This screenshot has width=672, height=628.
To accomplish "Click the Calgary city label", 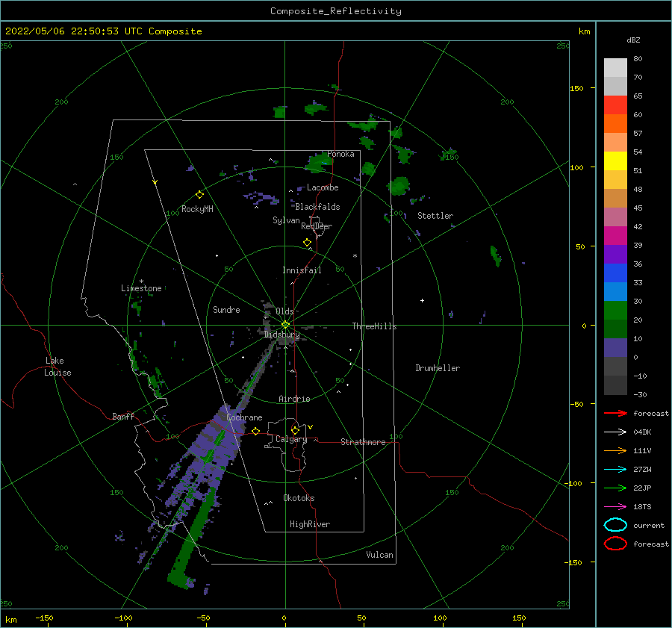I will point(291,439).
